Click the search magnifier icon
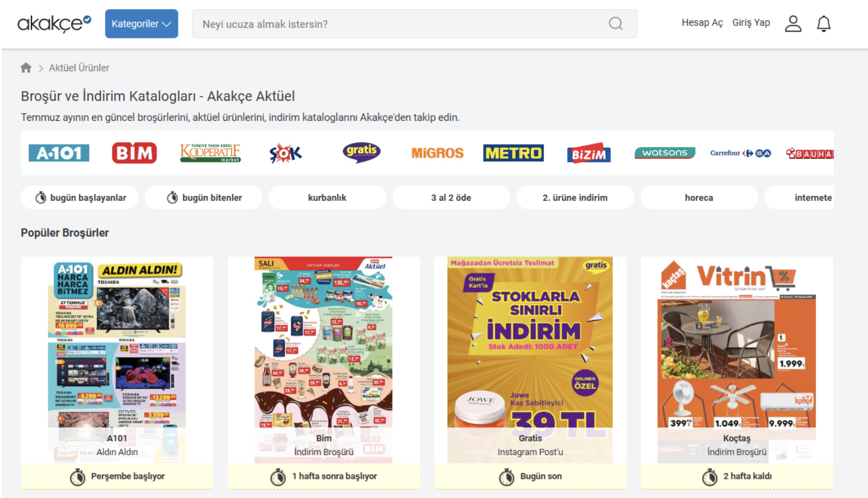868x498 pixels. pyautogui.click(x=616, y=23)
